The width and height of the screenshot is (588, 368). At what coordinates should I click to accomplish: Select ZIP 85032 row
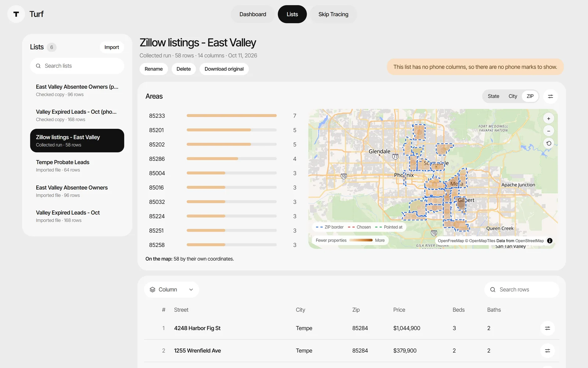pyautogui.click(x=223, y=202)
